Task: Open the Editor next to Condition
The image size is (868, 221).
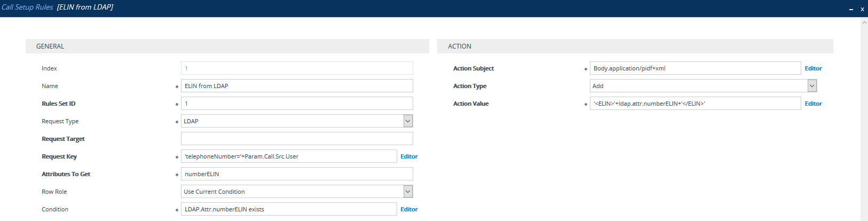Action: (x=409, y=209)
